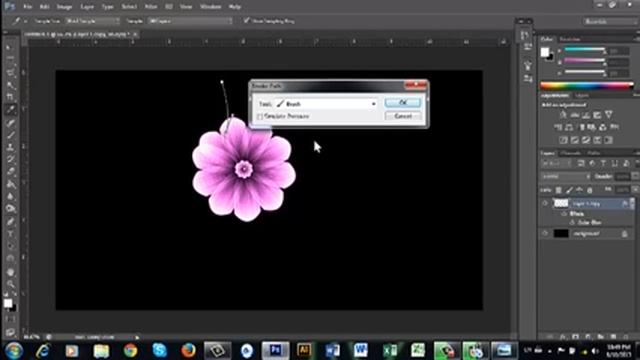
Task: Add an Invert adjustment
Action: click(x=563, y=140)
